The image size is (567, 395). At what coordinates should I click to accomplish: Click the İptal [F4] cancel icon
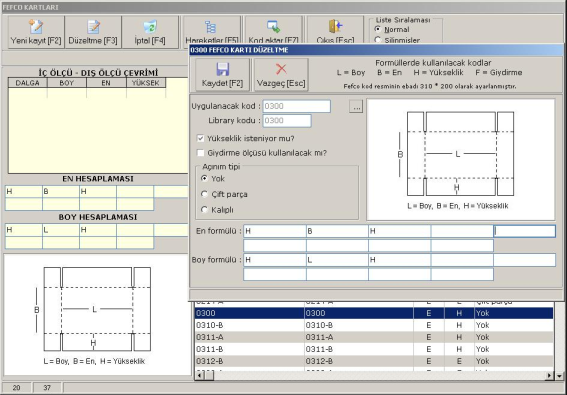coord(150,32)
